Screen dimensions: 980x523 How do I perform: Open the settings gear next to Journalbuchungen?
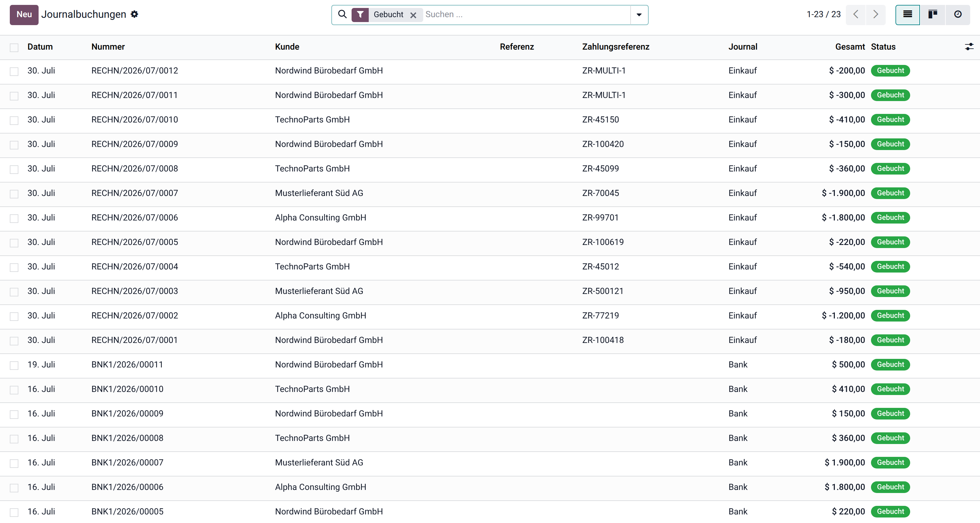pos(134,14)
